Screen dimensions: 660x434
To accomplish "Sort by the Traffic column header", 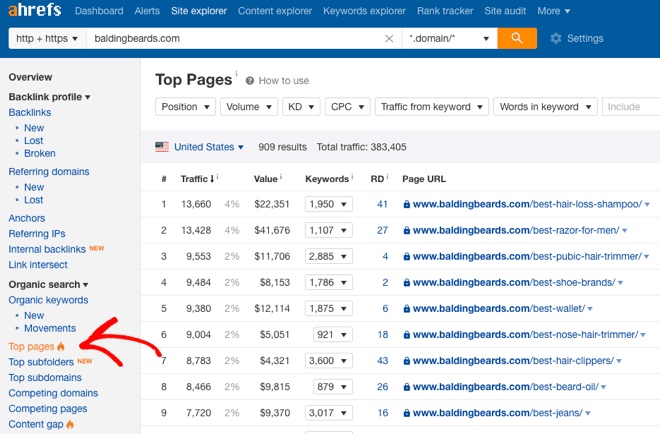I will point(197,179).
